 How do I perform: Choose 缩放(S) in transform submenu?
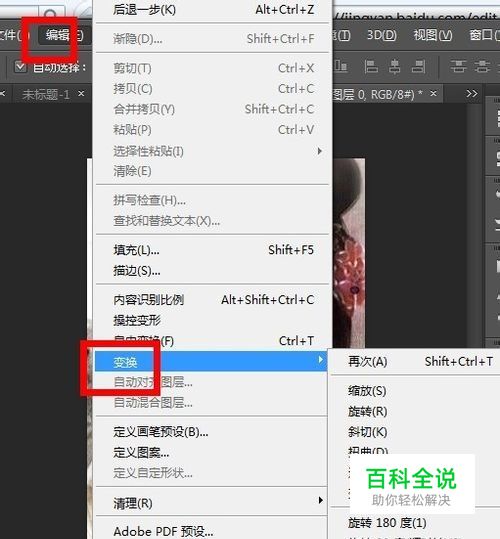coord(415,391)
